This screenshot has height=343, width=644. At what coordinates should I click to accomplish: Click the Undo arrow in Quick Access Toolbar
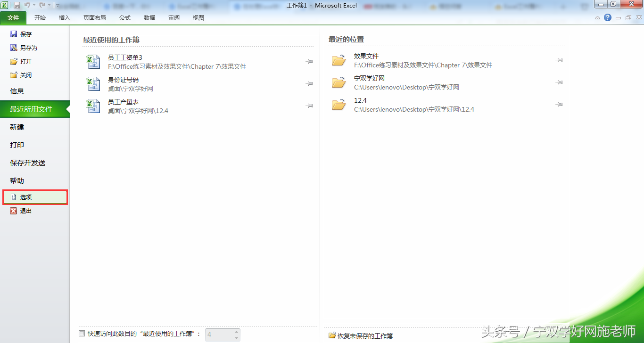tap(27, 5)
